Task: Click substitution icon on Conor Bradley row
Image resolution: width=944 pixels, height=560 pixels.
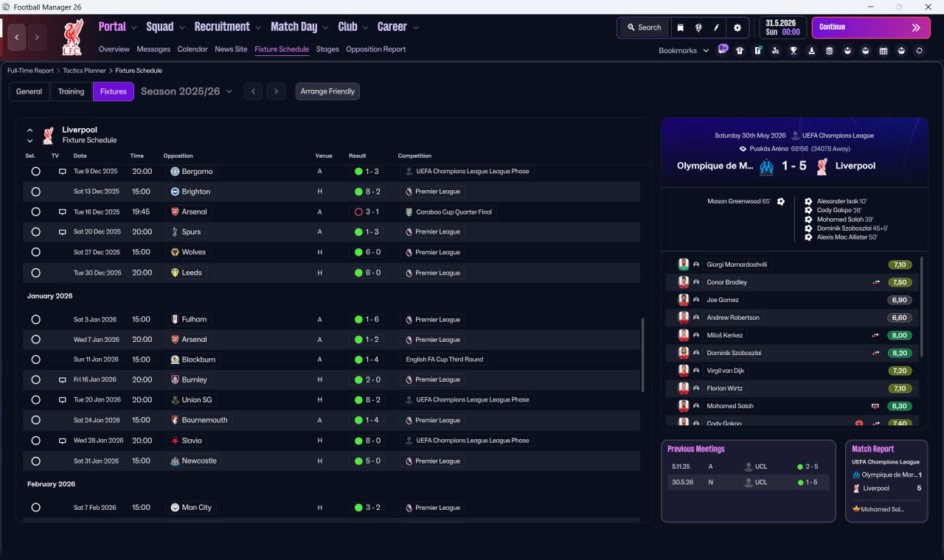Action: (876, 282)
